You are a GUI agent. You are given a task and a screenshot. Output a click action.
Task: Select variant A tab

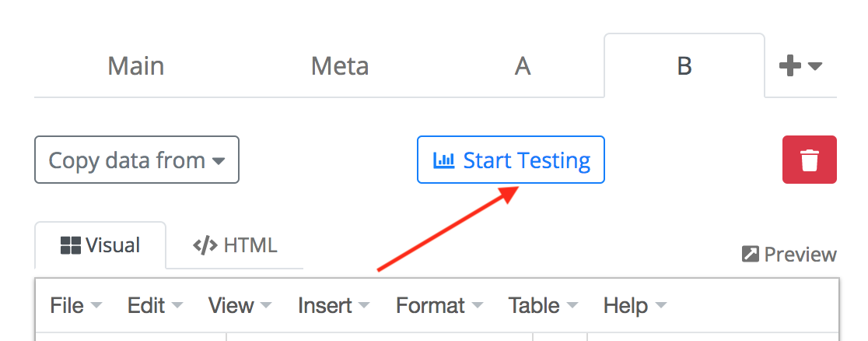523,66
